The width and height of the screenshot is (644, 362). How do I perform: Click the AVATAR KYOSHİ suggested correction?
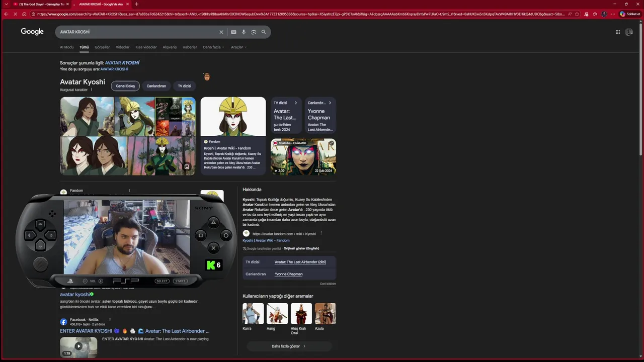122,63
